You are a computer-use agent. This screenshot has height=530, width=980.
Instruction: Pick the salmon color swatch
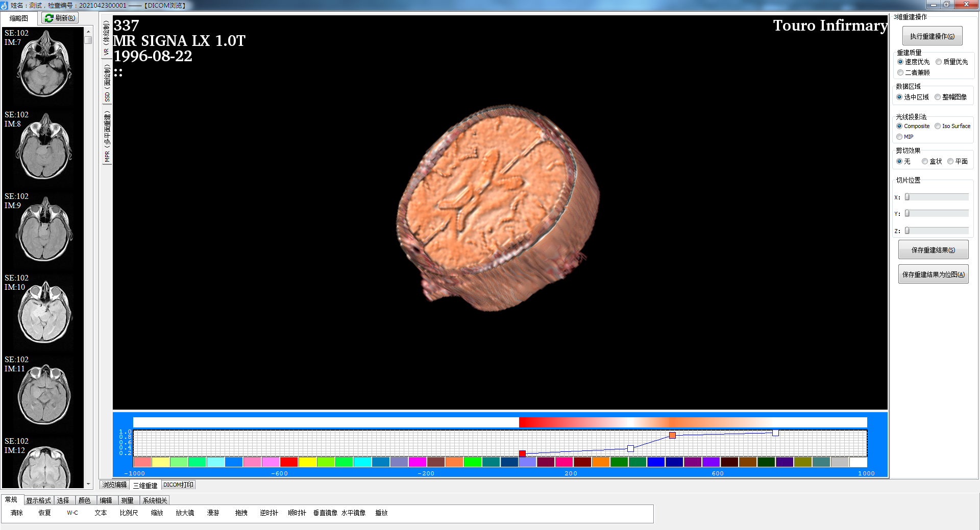pyautogui.click(x=142, y=462)
